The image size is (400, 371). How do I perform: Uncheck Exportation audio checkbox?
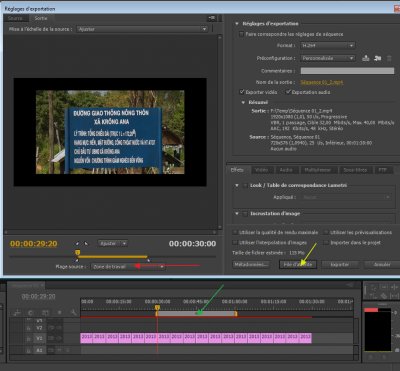(x=288, y=92)
